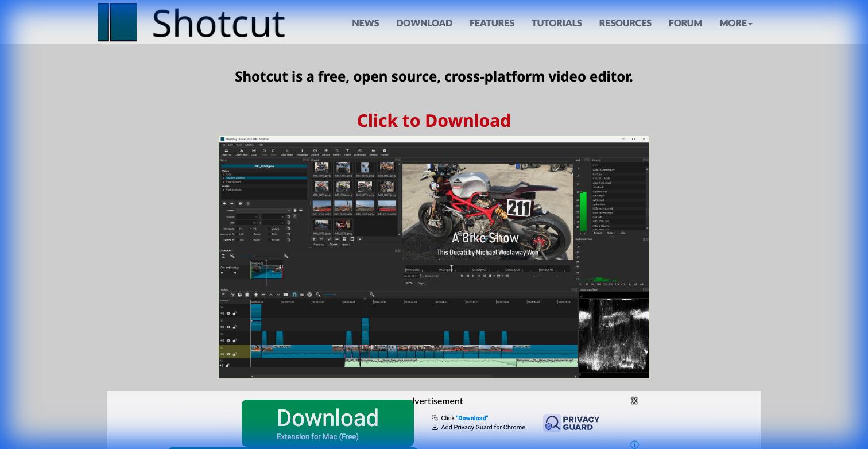Viewport: 868px width, 449px height.
Task: Click the Keyframes toolbar icon
Action: [360, 152]
